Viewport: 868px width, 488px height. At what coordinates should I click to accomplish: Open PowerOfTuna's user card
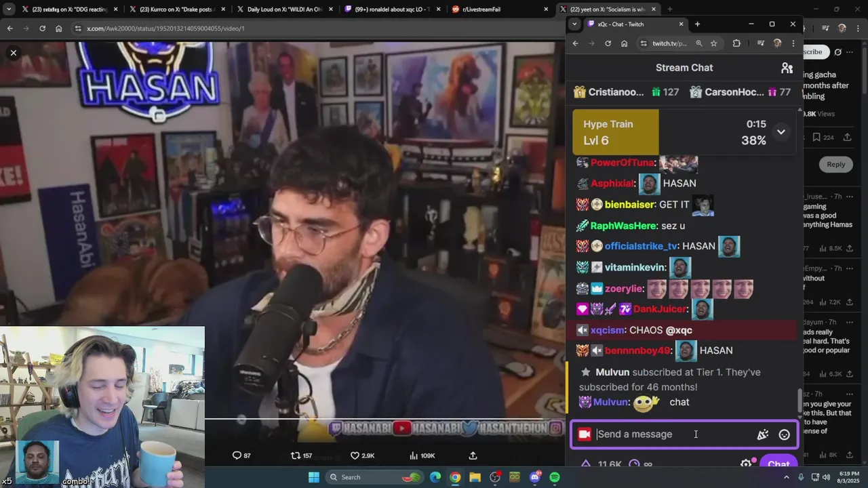point(622,163)
